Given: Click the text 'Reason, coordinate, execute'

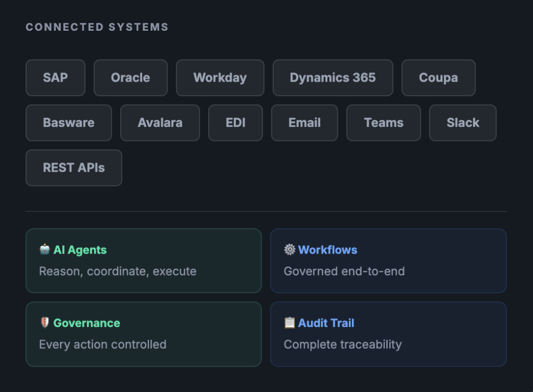Looking at the screenshot, I should tap(118, 271).
